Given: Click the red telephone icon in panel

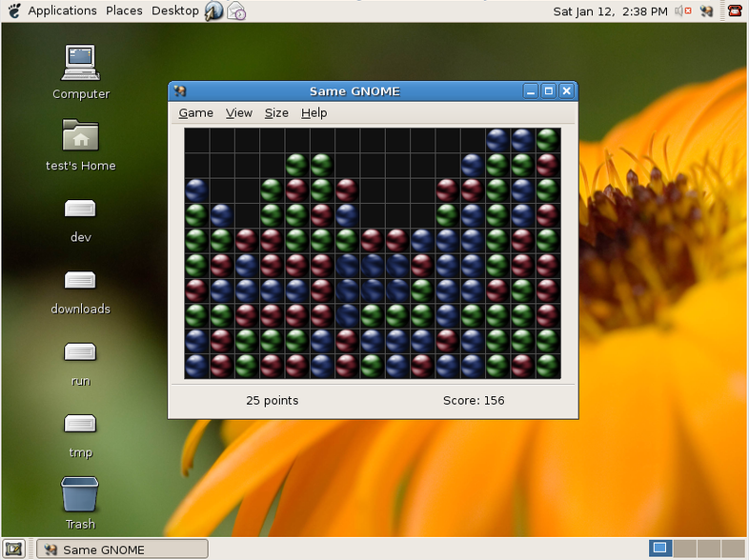Looking at the screenshot, I should pyautogui.click(x=735, y=10).
